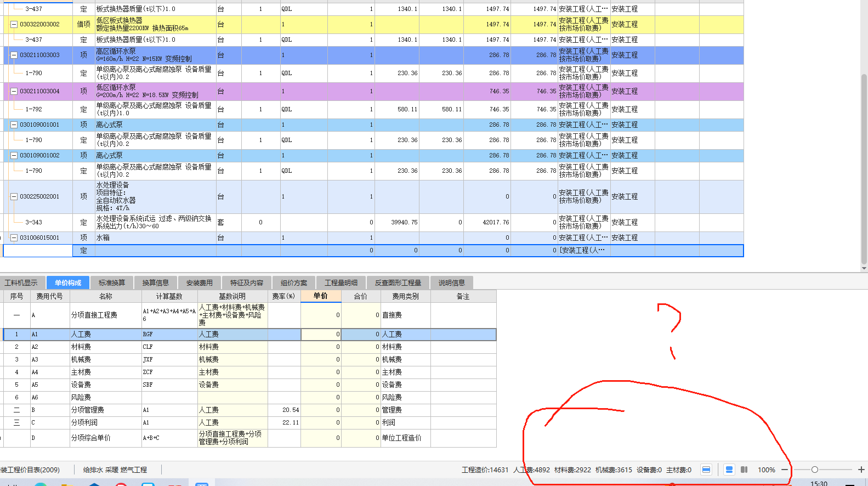The height and width of the screenshot is (486, 868).
Task: Open the 特征及内容 tab
Action: point(247,282)
